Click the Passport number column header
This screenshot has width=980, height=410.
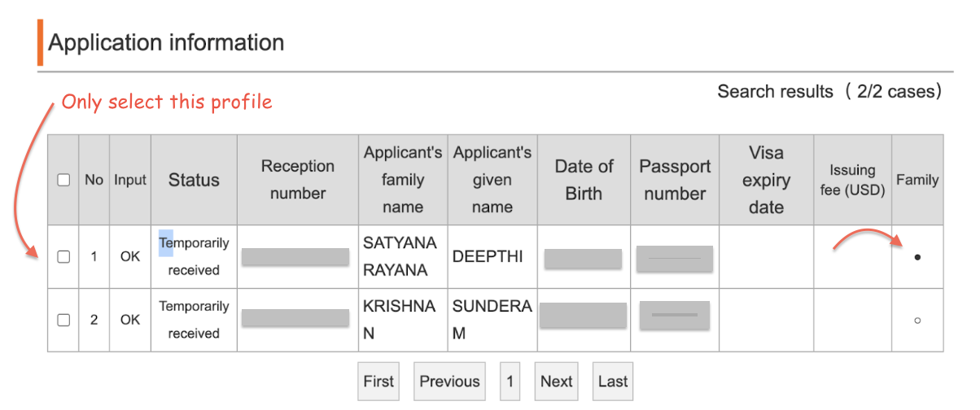[x=675, y=180]
